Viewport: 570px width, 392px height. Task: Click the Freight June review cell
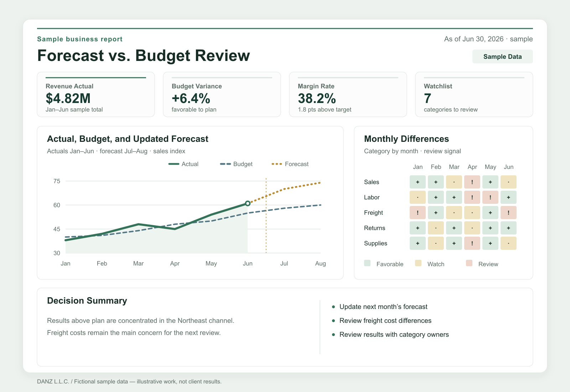tap(508, 212)
